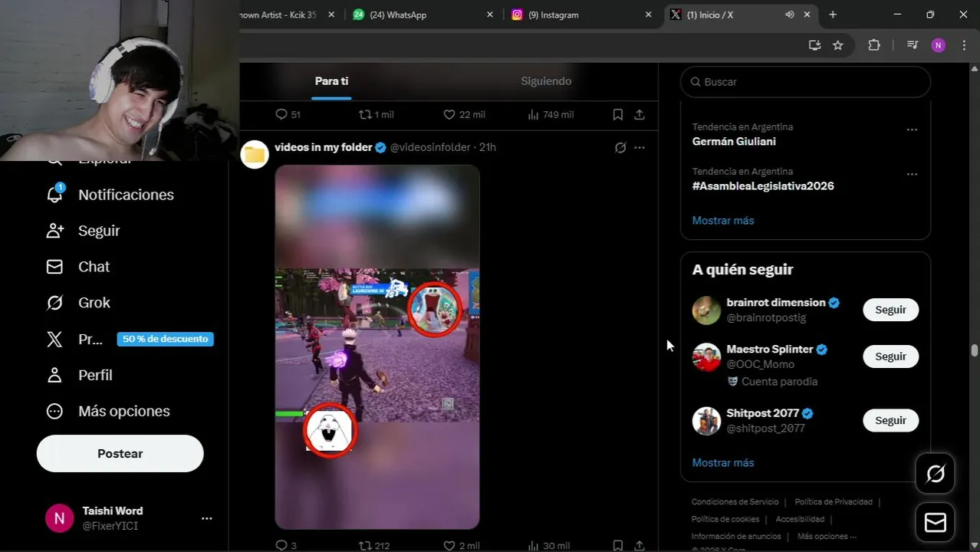
Task: Open the Chat envelope icon
Action: coord(54,267)
